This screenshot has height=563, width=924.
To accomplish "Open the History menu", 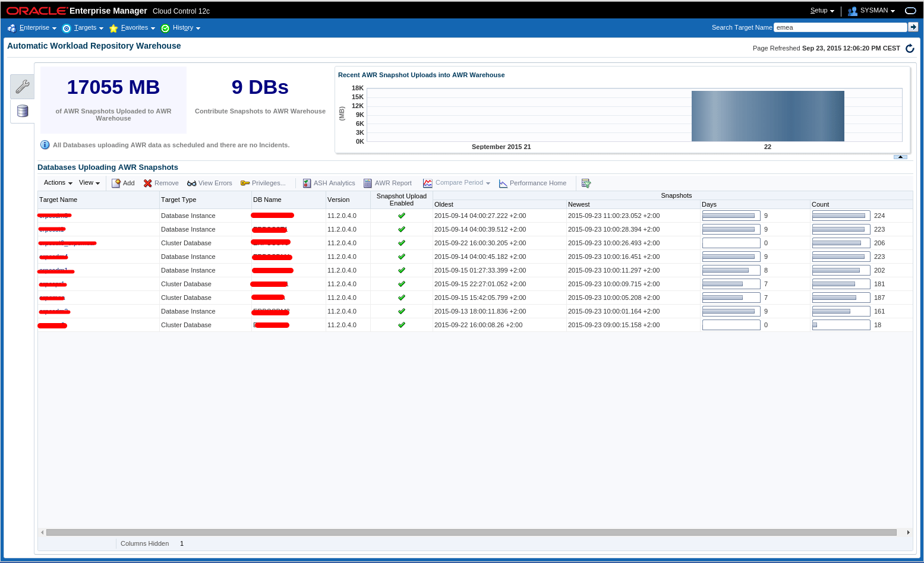I will pyautogui.click(x=181, y=28).
